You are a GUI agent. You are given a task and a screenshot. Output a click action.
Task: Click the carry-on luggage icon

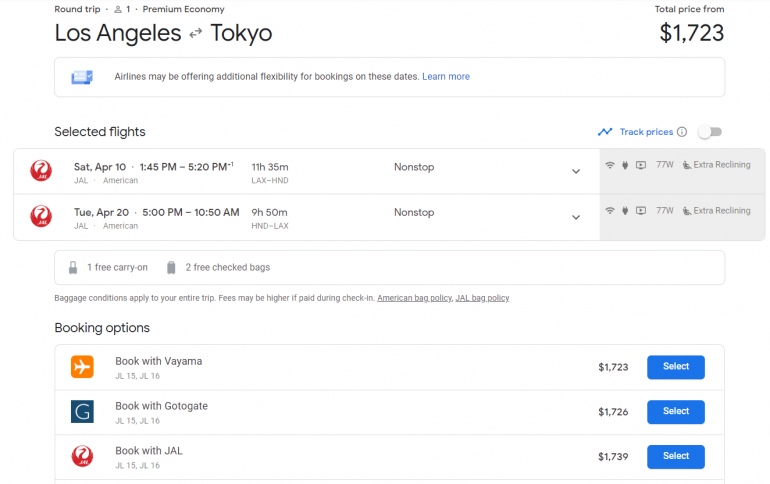73,268
